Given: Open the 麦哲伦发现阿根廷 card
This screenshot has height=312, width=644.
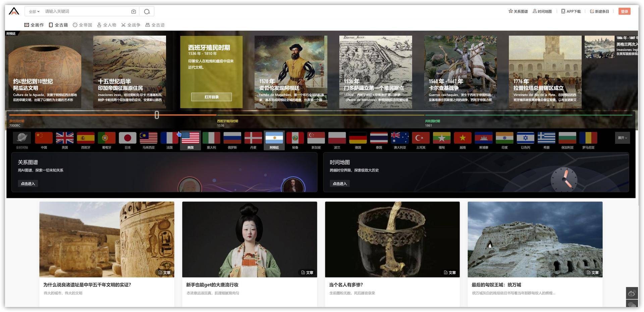Looking at the screenshot, I should tap(291, 72).
